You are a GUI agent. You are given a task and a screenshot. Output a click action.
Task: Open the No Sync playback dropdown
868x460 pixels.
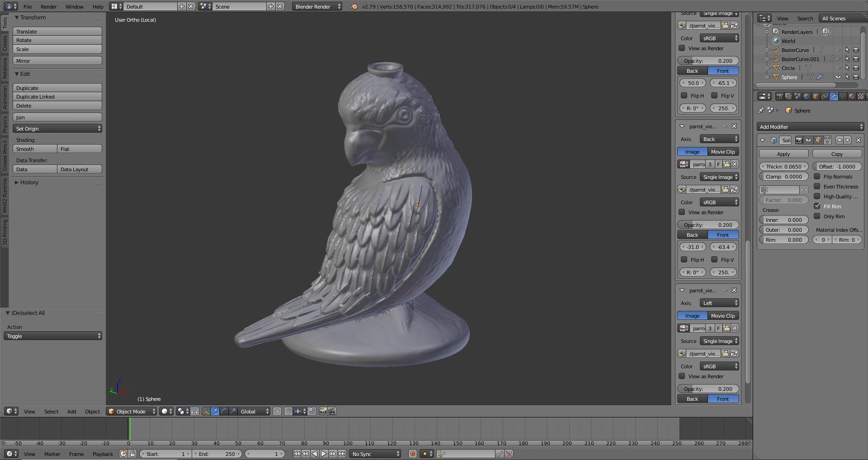375,454
